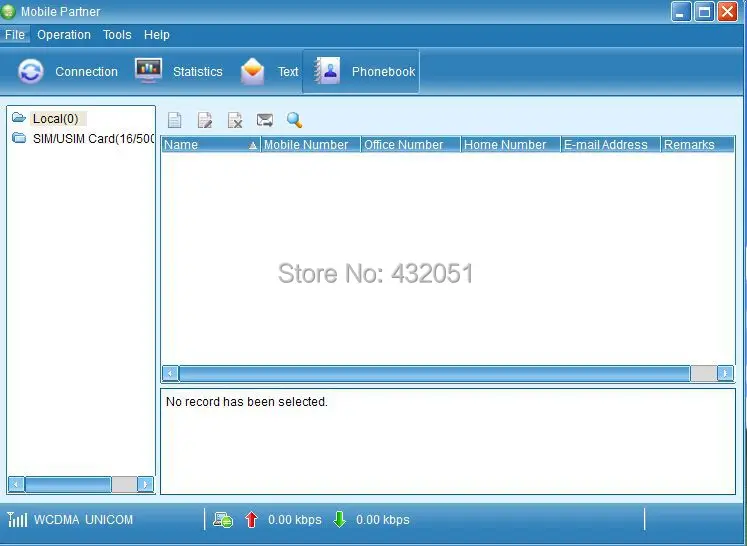Open the Statistics monitor icon
This screenshot has width=747, height=546.
(149, 71)
